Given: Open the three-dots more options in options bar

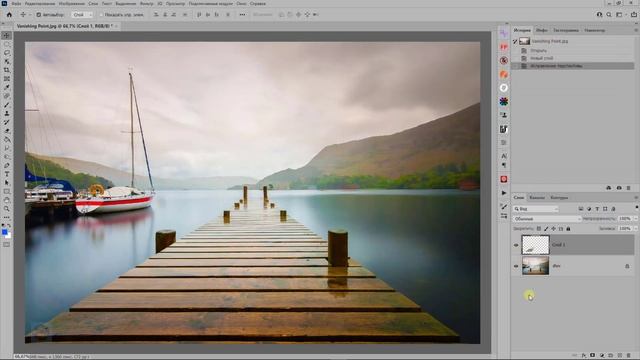Looking at the screenshot, I should [x=242, y=15].
